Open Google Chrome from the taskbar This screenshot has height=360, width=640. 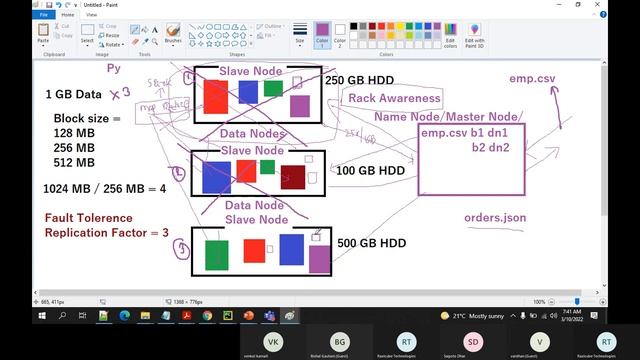click(207, 316)
